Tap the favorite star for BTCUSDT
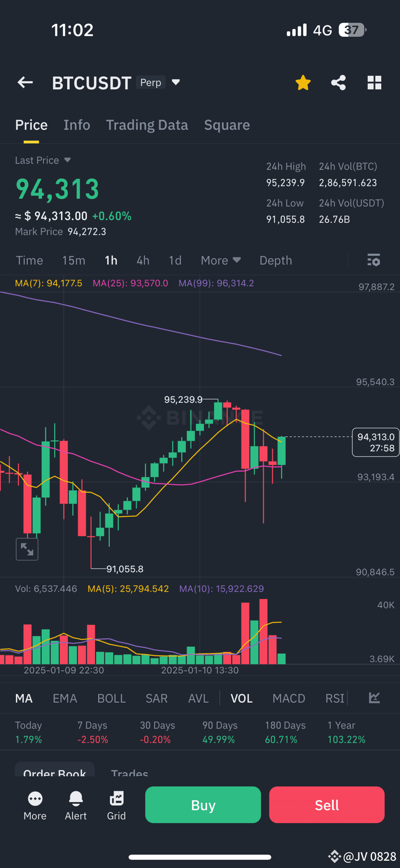 (x=303, y=82)
